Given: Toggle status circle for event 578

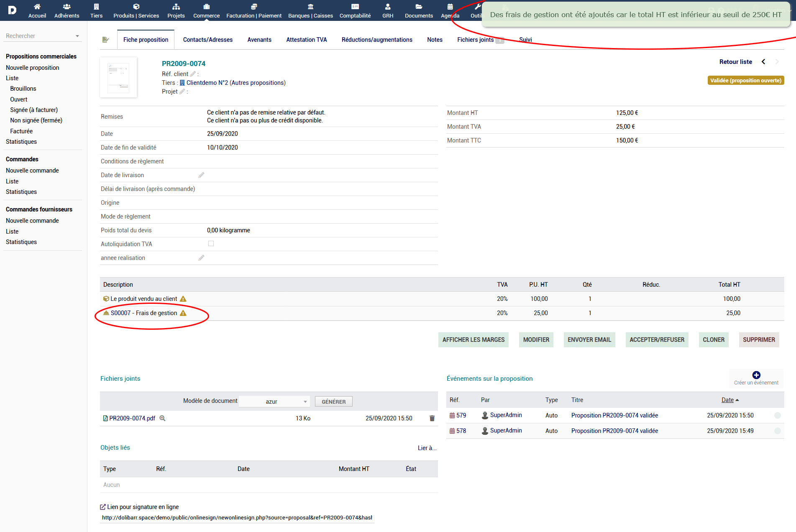Looking at the screenshot, I should pos(777,431).
